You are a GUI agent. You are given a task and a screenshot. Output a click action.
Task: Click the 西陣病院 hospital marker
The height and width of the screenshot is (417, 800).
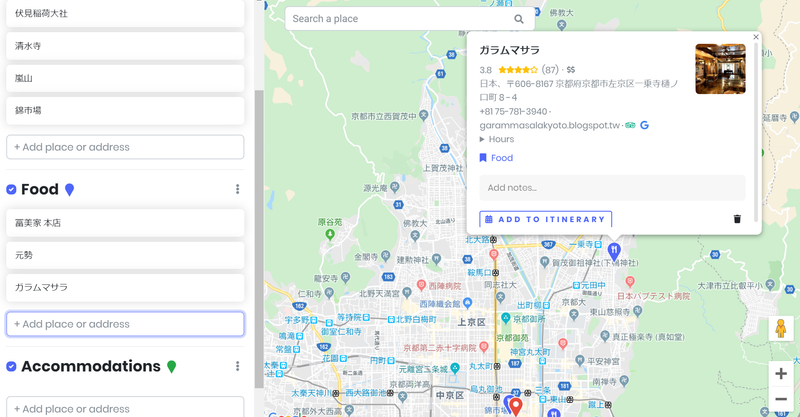(x=421, y=285)
